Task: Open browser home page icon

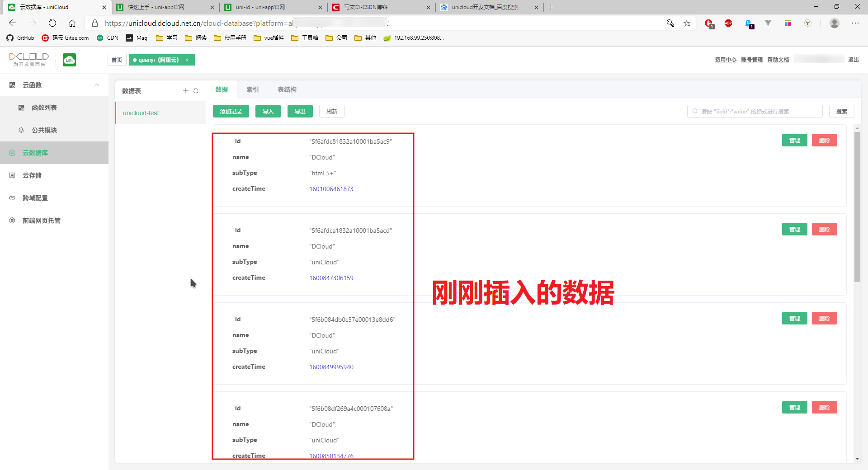Action: 72,23
